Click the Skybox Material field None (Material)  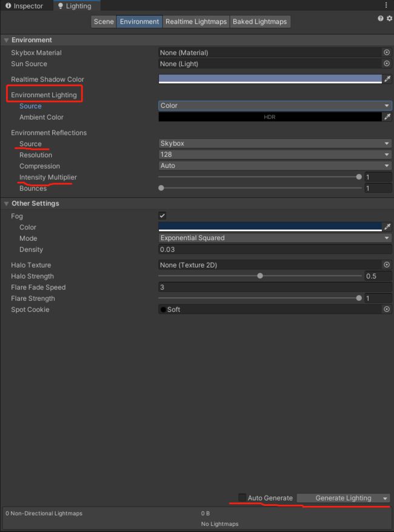pos(270,53)
